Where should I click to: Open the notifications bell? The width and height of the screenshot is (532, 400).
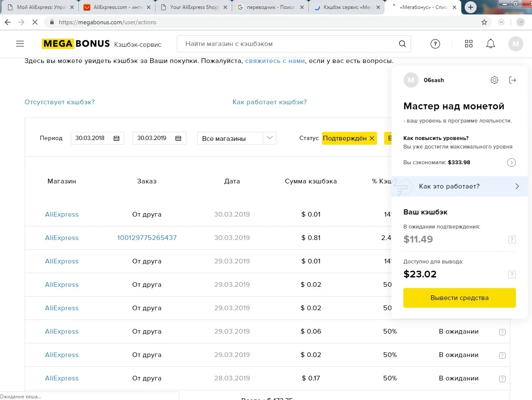click(491, 44)
